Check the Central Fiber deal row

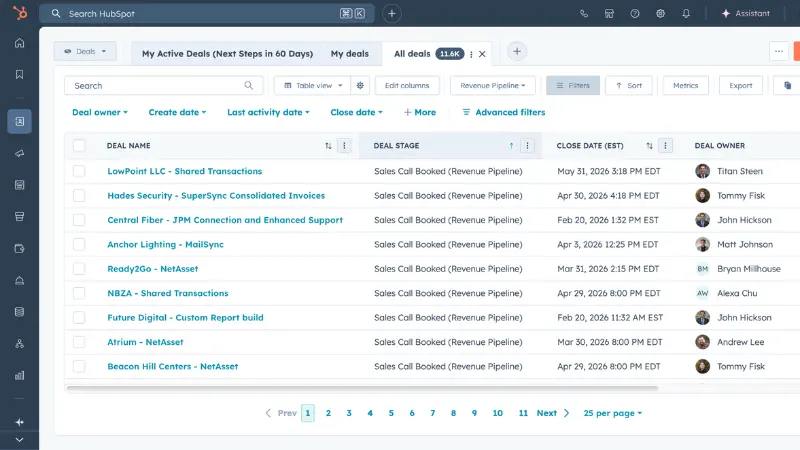(x=79, y=220)
